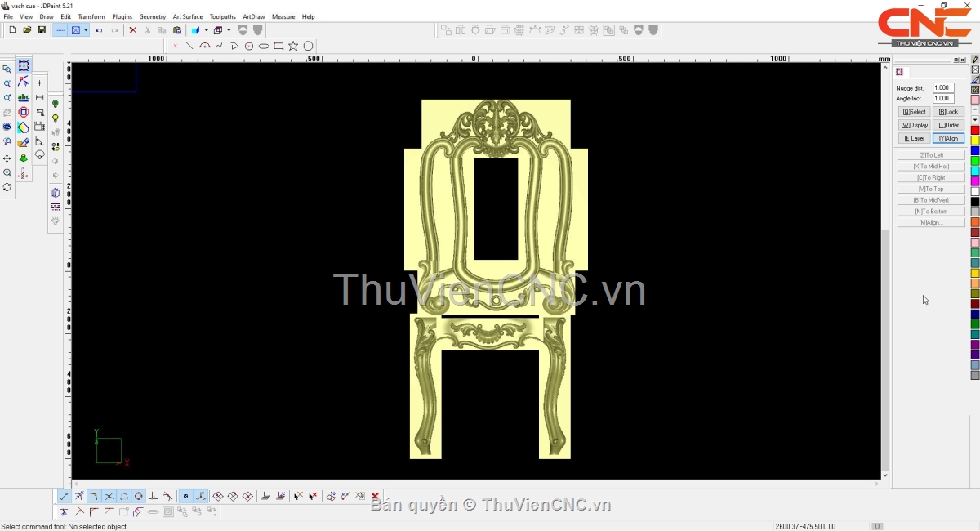Click the Save file icon
The image size is (980, 531).
pyautogui.click(x=42, y=30)
